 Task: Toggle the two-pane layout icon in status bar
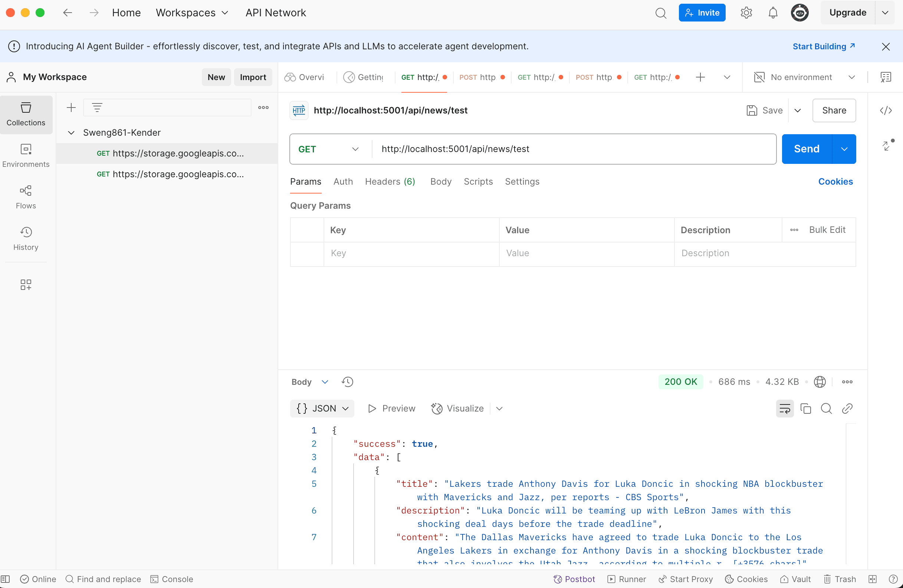click(873, 579)
